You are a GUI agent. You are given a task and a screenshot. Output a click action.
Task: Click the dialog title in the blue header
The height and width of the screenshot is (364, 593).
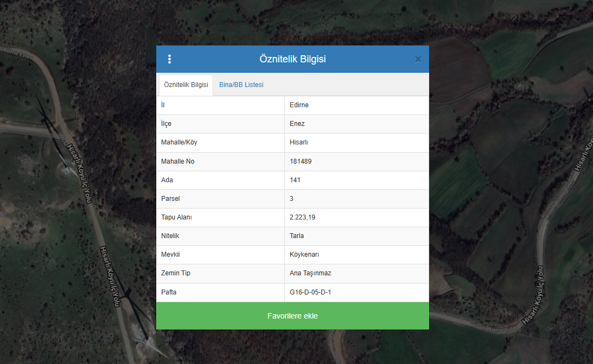pos(293,59)
